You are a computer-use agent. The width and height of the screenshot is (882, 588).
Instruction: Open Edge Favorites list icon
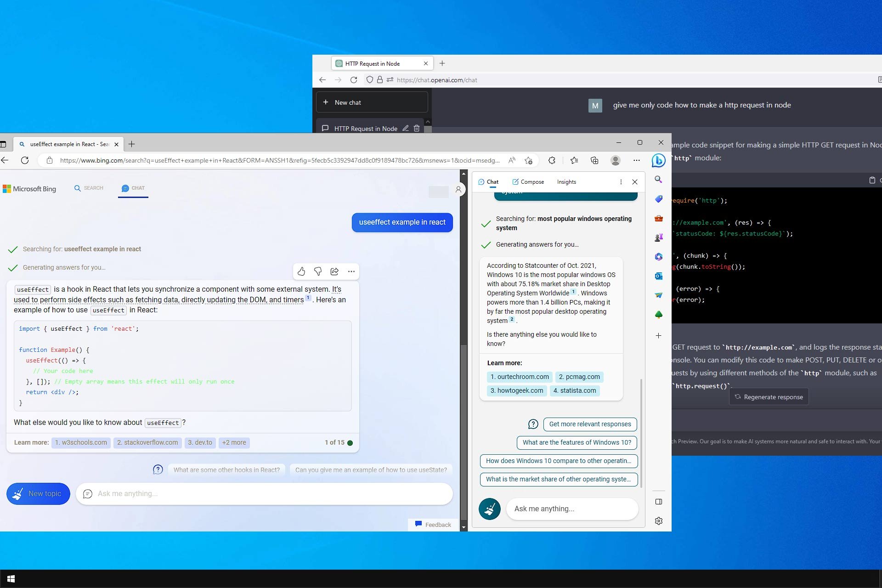pyautogui.click(x=574, y=160)
